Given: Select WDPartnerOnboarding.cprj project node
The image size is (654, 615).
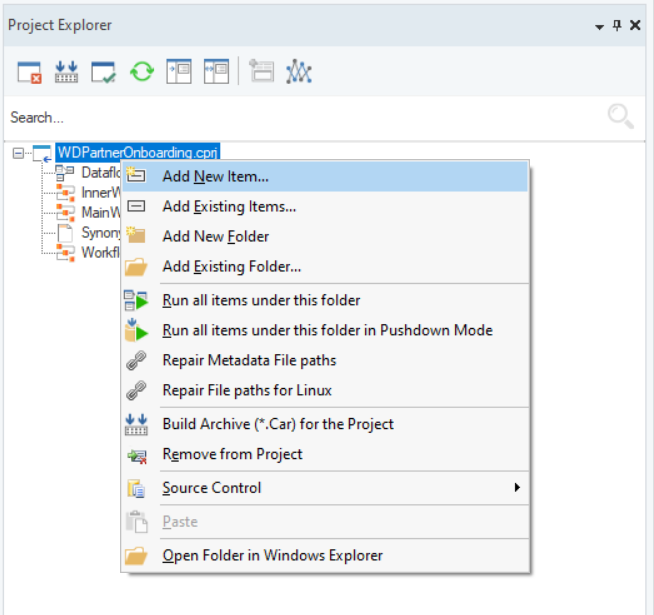Looking at the screenshot, I should (x=138, y=153).
